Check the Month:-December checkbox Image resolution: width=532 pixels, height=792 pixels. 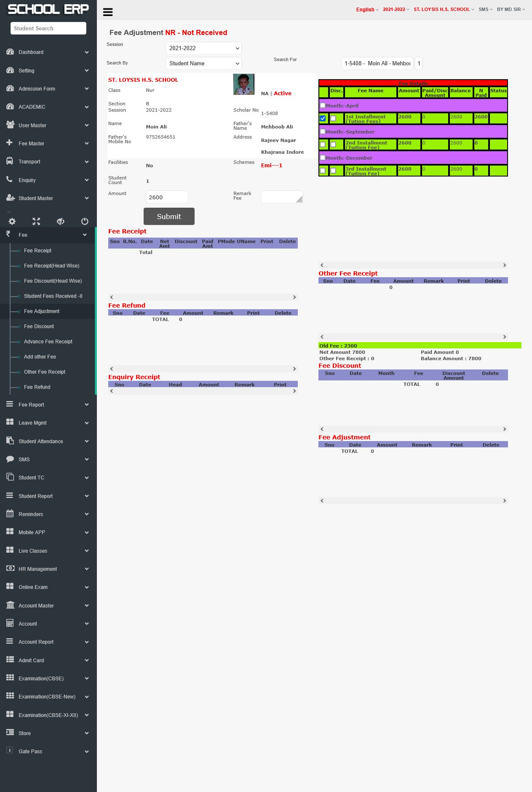[323, 158]
